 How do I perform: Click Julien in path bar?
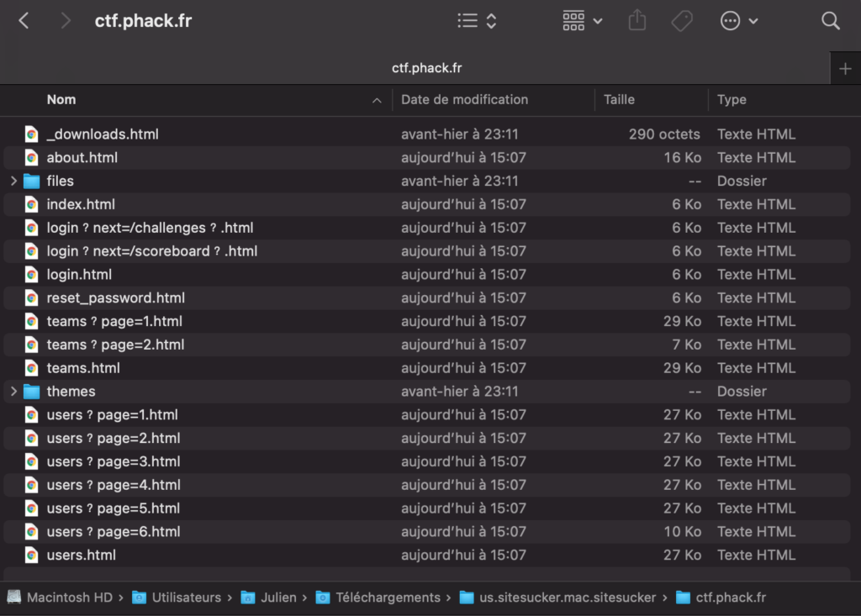click(x=278, y=598)
